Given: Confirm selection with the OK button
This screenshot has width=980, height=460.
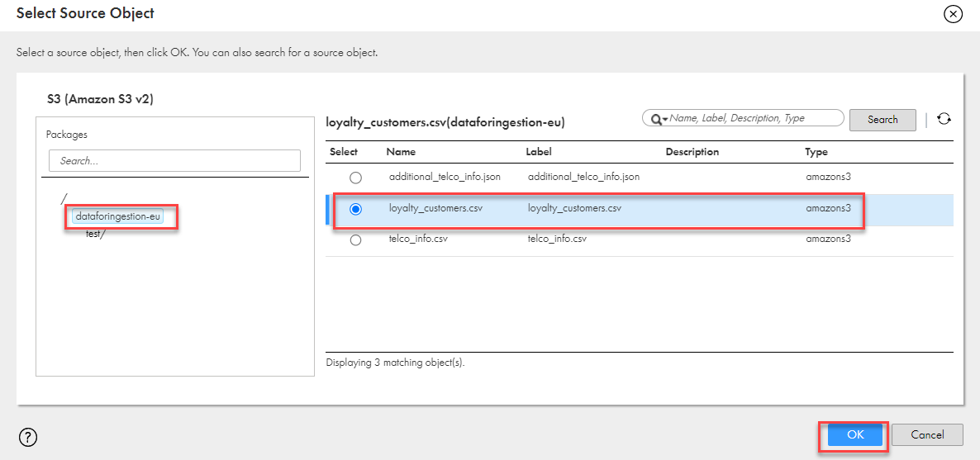Looking at the screenshot, I should 854,434.
